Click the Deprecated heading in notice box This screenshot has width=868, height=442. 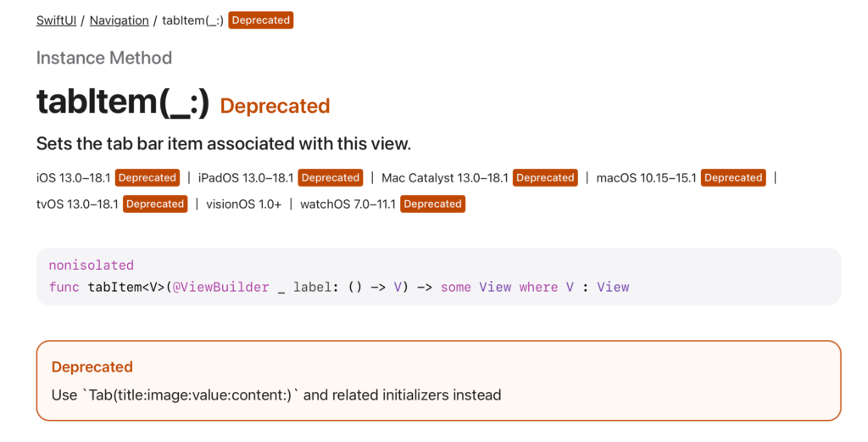pyautogui.click(x=92, y=366)
